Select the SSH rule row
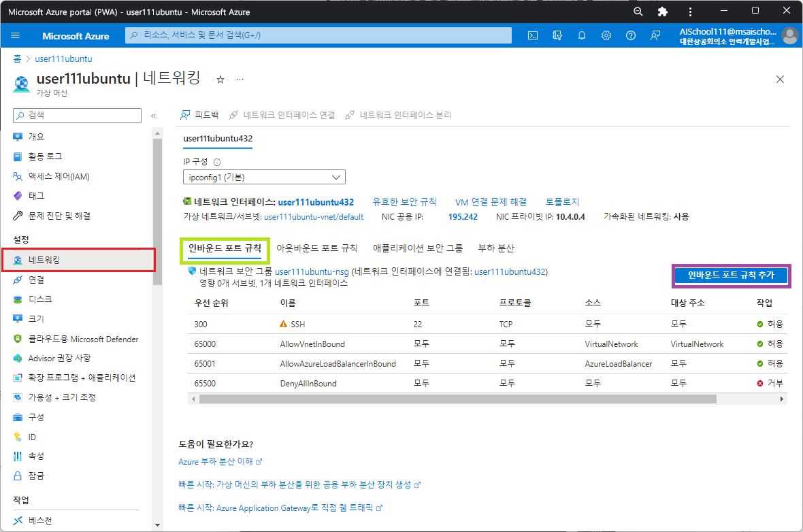Screen dimensions: 803x532 click(x=487, y=324)
